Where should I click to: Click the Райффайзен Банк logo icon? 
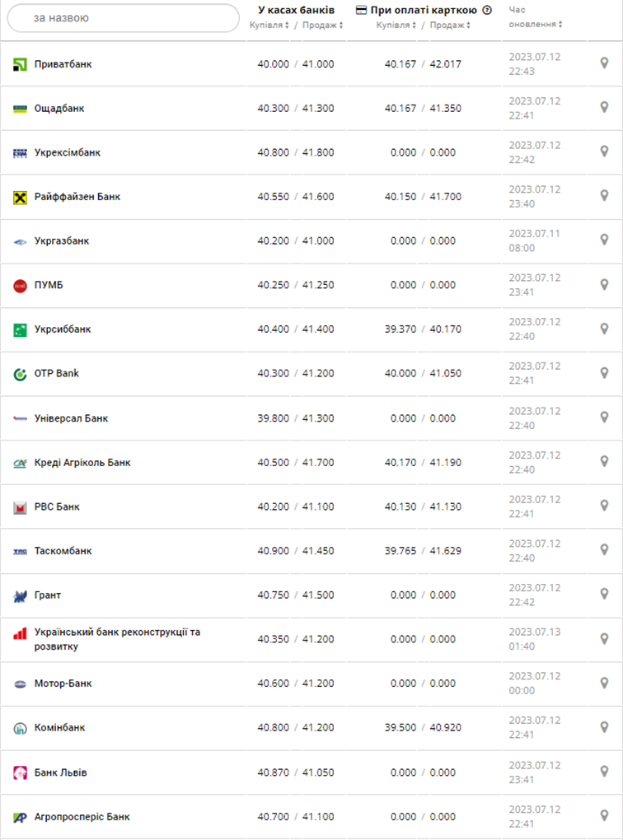(21, 197)
